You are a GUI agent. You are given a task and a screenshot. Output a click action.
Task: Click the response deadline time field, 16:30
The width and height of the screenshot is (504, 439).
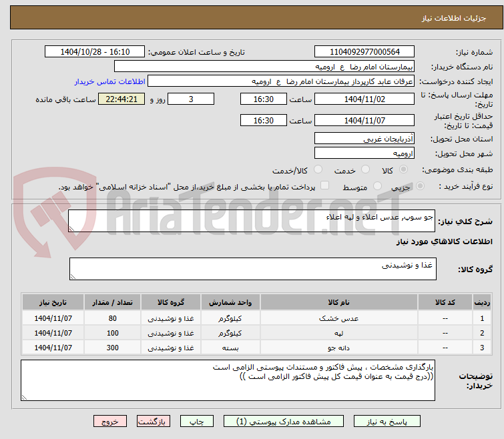point(263,99)
